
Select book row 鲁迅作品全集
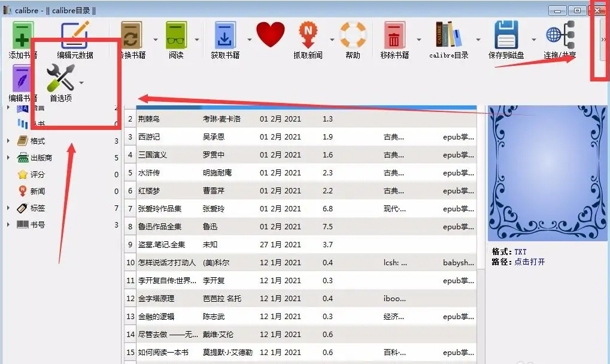click(301, 226)
